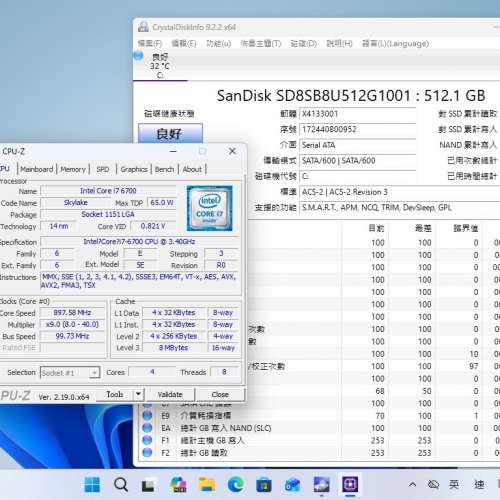Open the 說明(H) menu in CrystalDiskInfo
Viewport: 500px width, 500px height.
click(339, 44)
